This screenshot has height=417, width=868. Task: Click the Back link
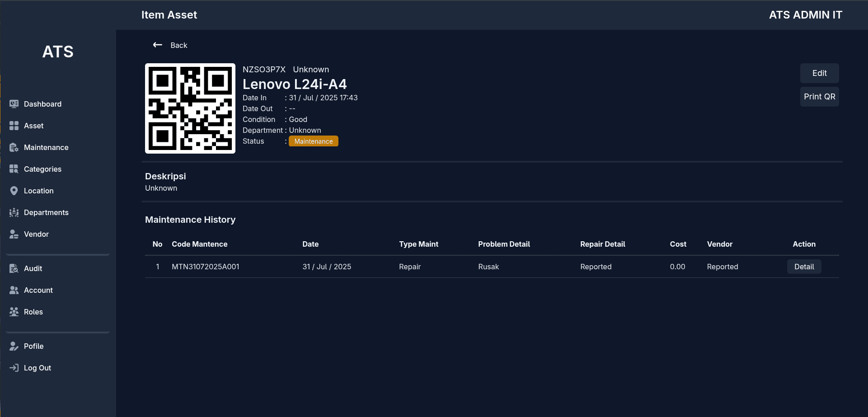(x=179, y=45)
